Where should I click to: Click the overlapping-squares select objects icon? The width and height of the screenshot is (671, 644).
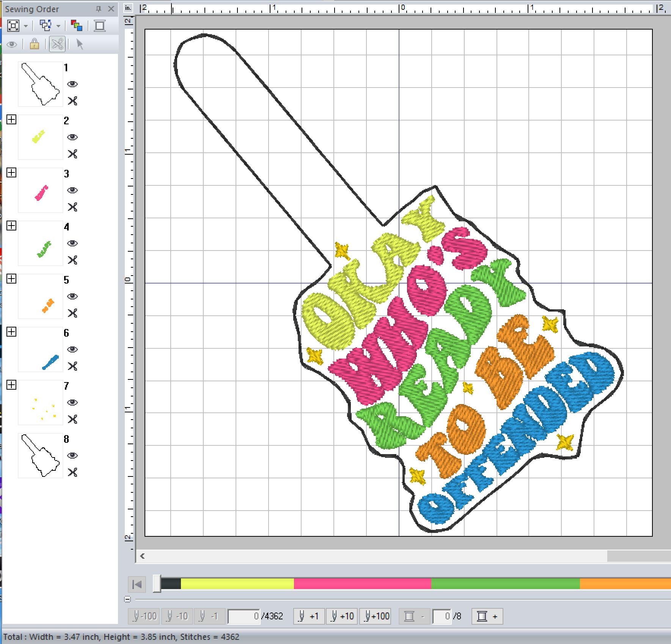(46, 26)
